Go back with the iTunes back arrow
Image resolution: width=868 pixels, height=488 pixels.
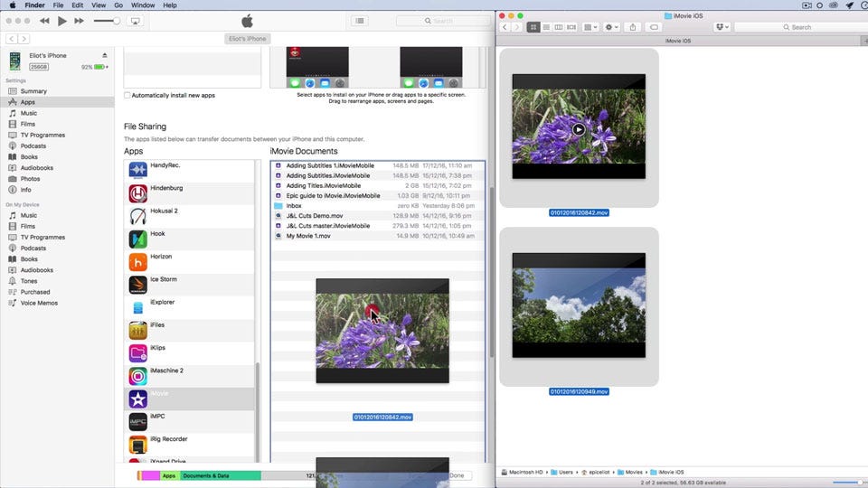[12, 39]
